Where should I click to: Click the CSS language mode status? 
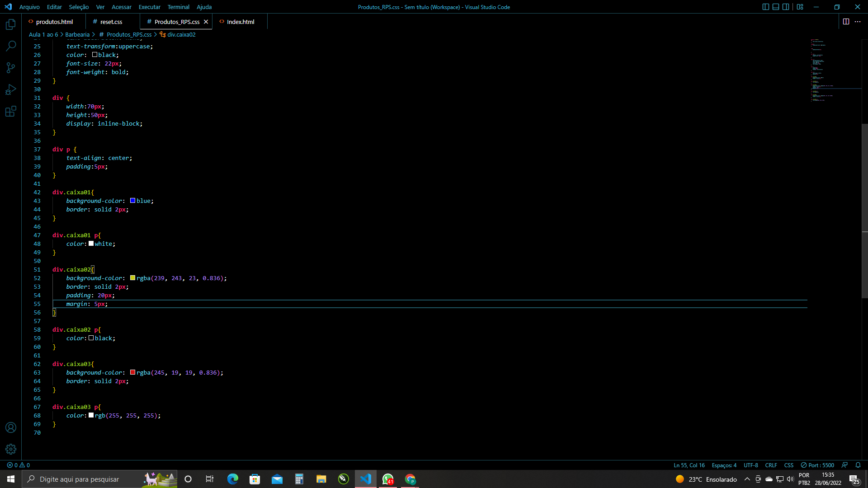point(788,465)
